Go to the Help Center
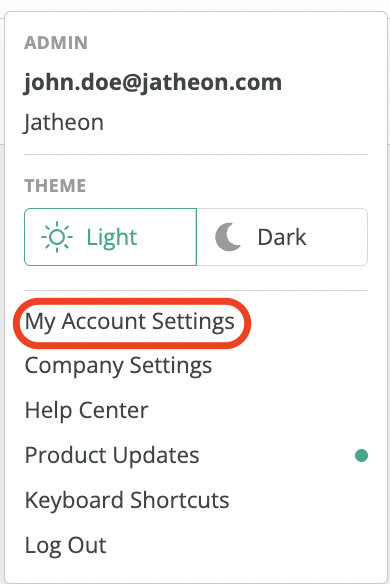 (86, 410)
